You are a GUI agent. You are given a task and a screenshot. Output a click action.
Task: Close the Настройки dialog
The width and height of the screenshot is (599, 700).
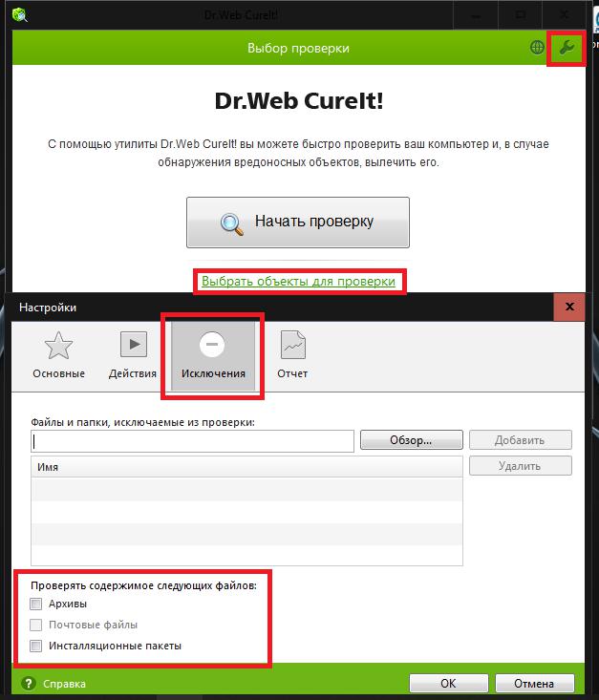(x=569, y=307)
